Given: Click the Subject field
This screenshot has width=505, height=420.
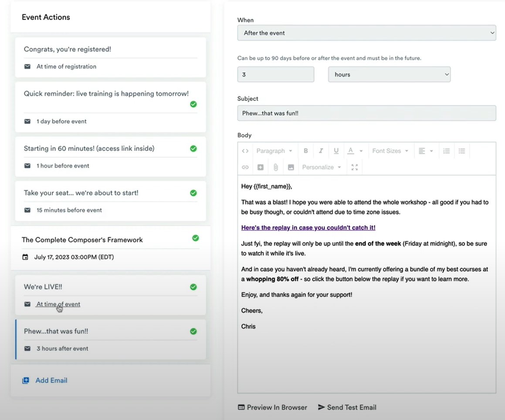Looking at the screenshot, I should (x=366, y=113).
